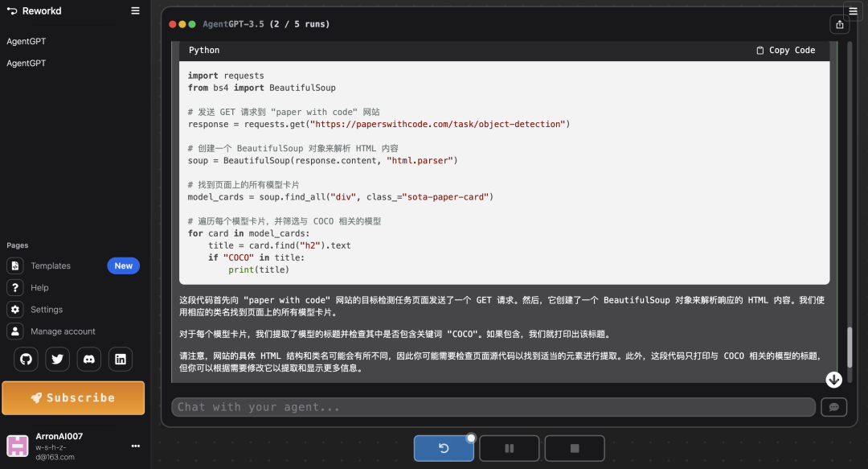Click the Manage account person icon

pyautogui.click(x=15, y=331)
